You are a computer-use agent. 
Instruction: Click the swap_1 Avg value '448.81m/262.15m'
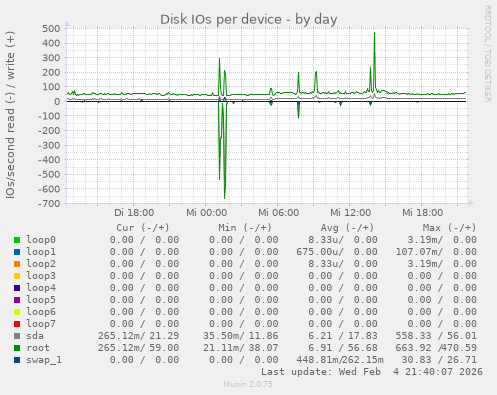pos(340,360)
